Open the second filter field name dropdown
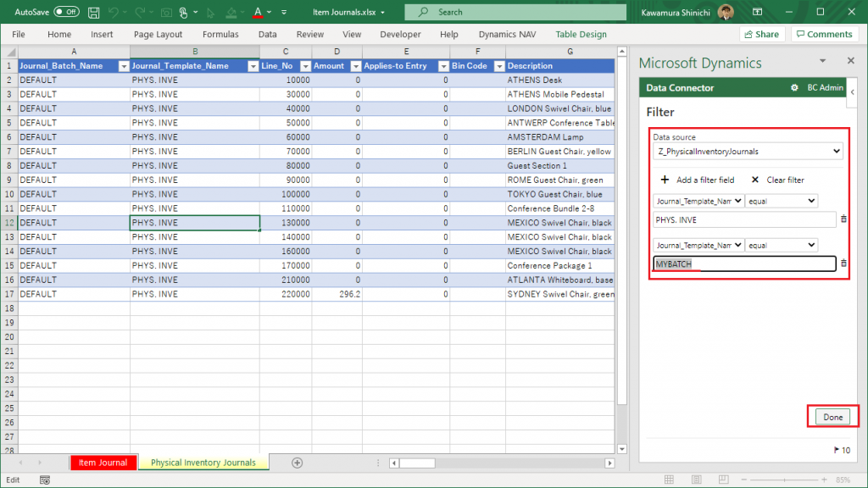The height and width of the screenshot is (488, 868). pyautogui.click(x=698, y=245)
